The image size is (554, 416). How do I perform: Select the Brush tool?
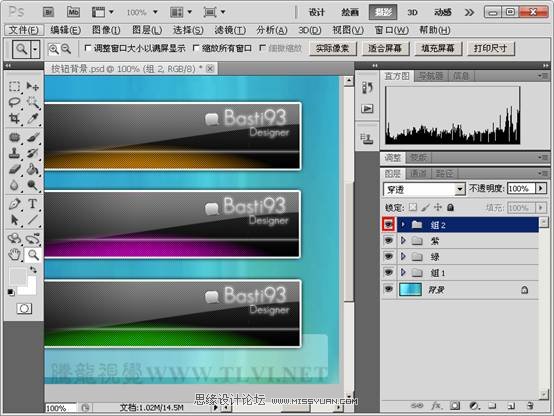pos(33,137)
